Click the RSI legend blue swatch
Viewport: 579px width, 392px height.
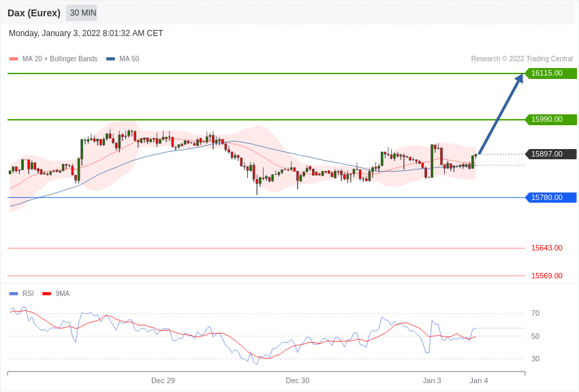[14, 293]
